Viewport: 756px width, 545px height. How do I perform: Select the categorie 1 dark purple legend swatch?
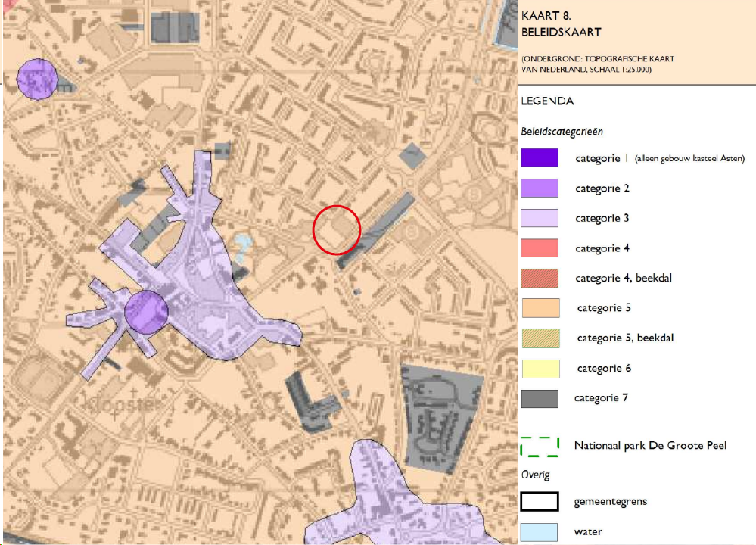539,157
